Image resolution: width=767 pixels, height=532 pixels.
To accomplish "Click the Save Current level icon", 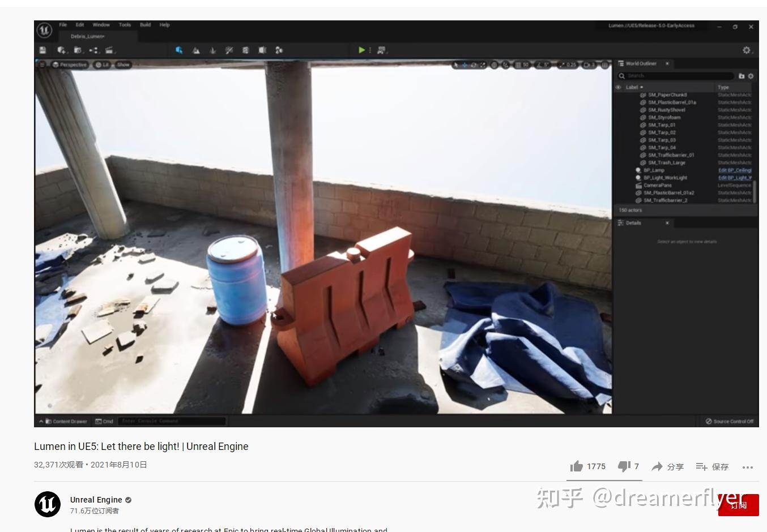I will tap(42, 50).
